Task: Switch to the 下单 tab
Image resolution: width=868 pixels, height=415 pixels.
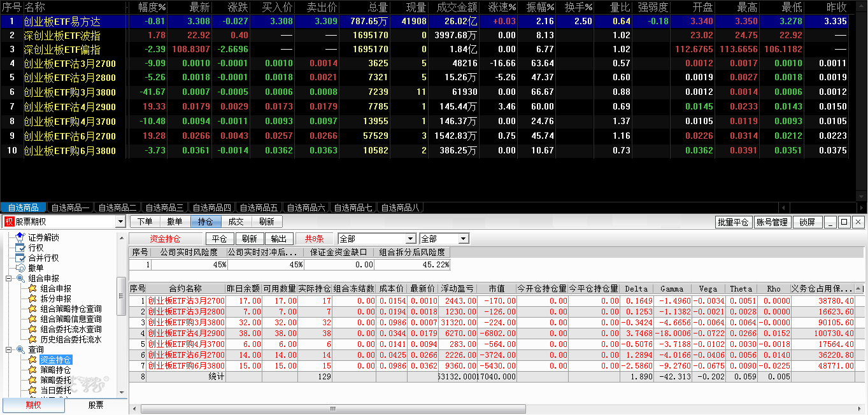Action: pos(145,222)
